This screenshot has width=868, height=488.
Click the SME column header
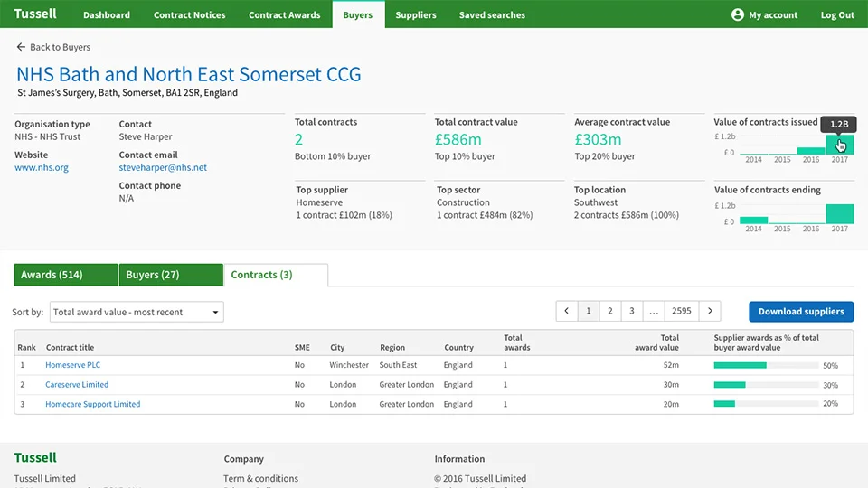coord(302,347)
